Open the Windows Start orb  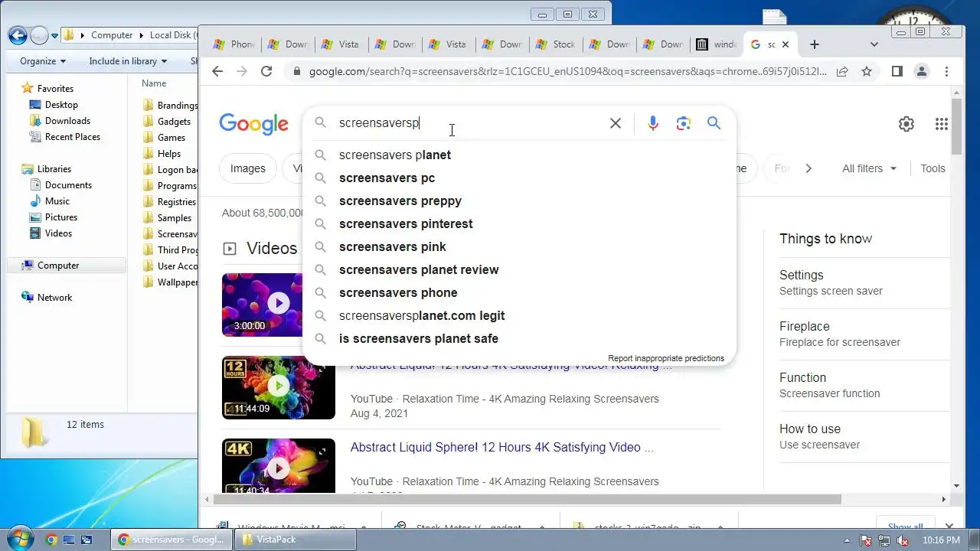pos(18,539)
